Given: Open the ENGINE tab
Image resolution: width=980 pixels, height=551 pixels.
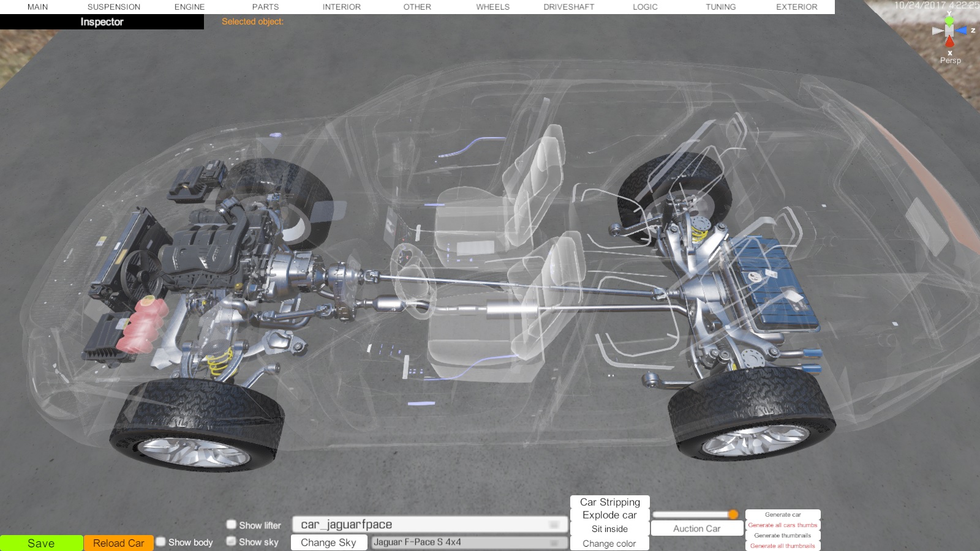Looking at the screenshot, I should (x=189, y=7).
